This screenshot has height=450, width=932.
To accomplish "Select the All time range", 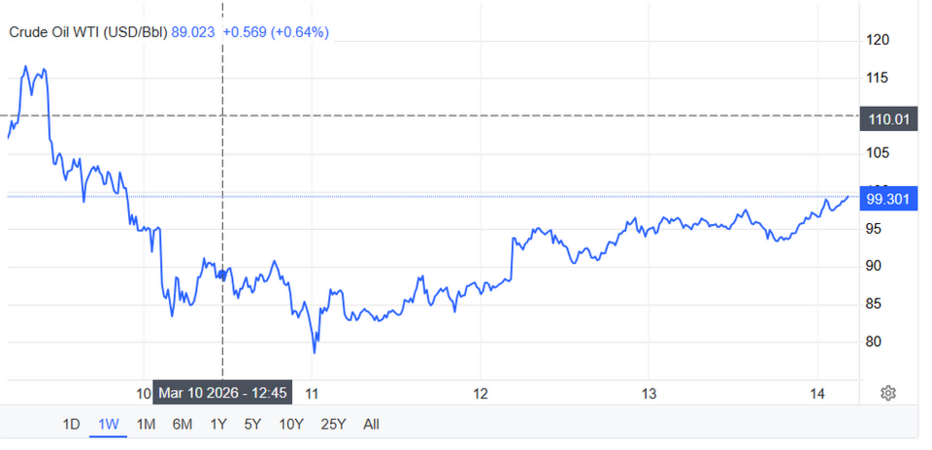I will 371,424.
